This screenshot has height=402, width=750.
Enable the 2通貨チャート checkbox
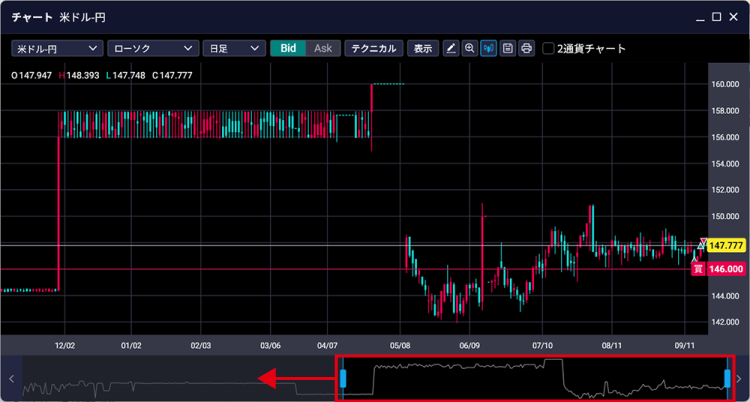point(549,48)
